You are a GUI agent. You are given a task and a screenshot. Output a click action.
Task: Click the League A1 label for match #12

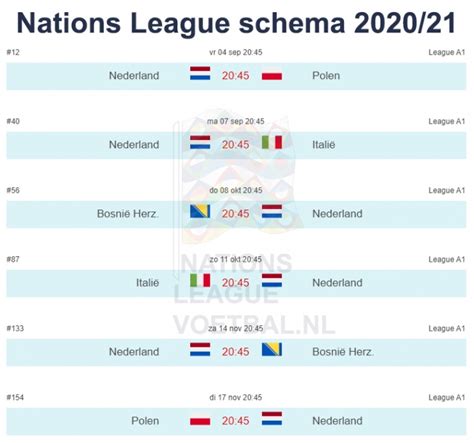[447, 52]
